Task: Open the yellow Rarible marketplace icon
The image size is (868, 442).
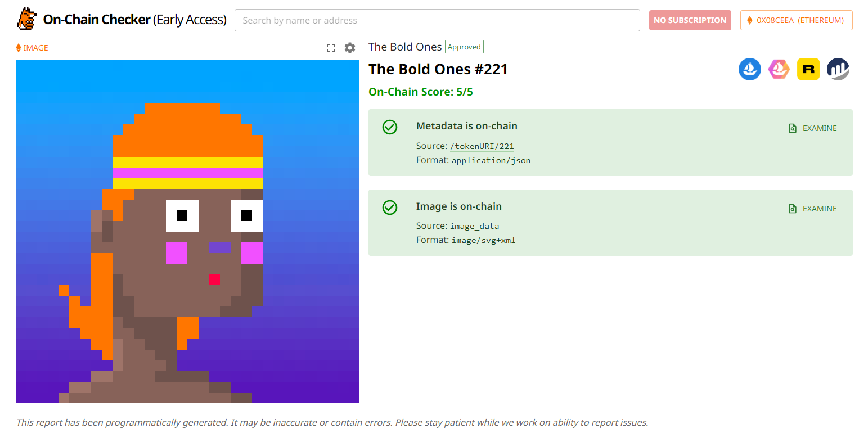Action: coord(808,69)
